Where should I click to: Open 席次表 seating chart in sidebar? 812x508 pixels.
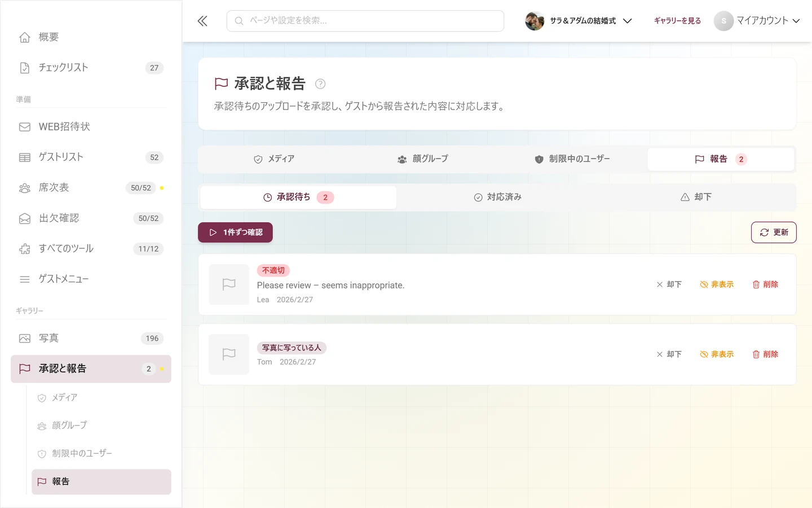[x=91, y=188]
